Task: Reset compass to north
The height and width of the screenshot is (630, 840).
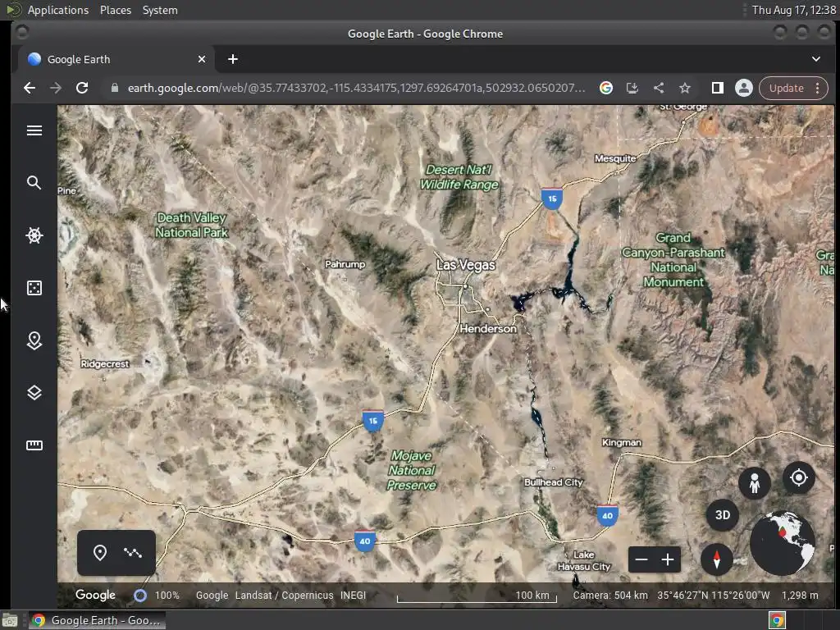Action: pos(717,559)
